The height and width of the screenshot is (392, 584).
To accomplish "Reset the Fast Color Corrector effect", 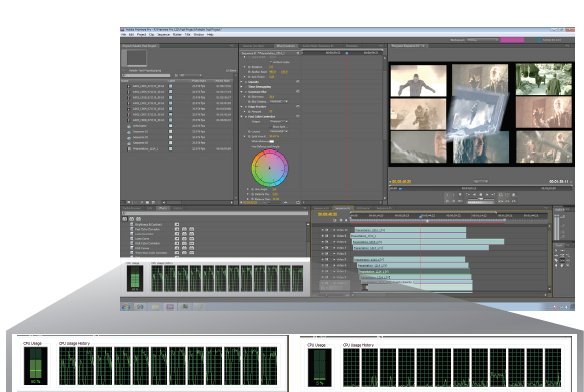I will point(298,117).
